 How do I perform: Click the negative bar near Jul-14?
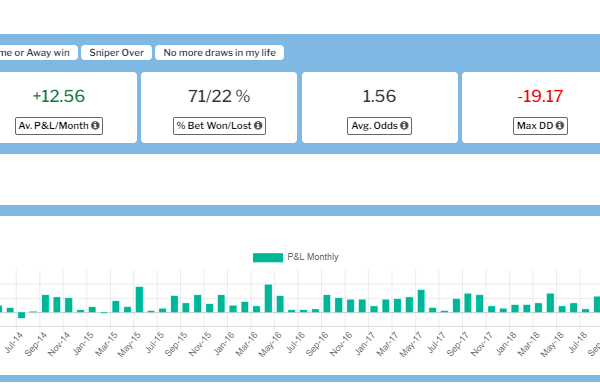pyautogui.click(x=21, y=315)
